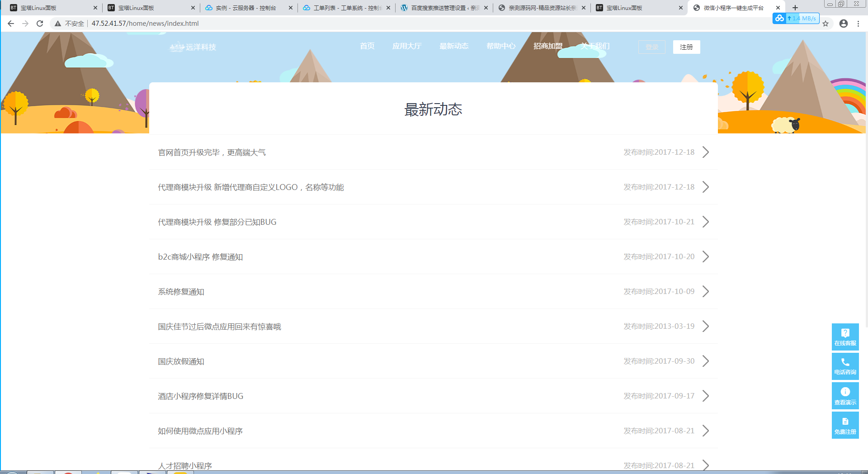Open a new browser tab with plus icon
Screen dimensions: 868x474
coord(795,8)
